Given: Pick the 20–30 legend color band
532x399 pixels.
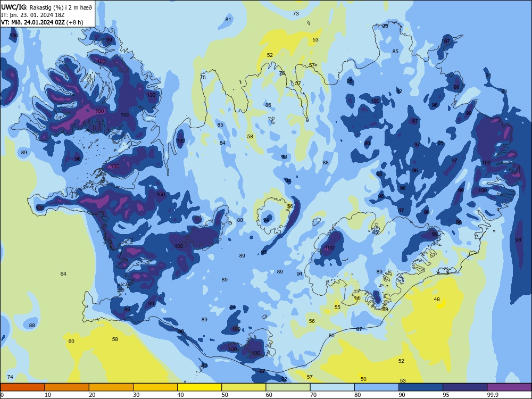Looking at the screenshot, I should pos(111,387).
